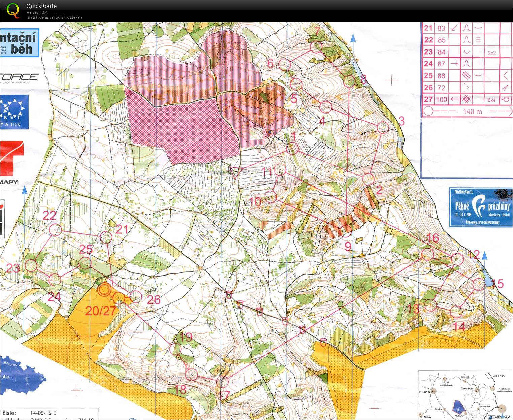Viewport: 513px width, 420px height.
Task: Select the start triangle on the map
Action: [235, 172]
